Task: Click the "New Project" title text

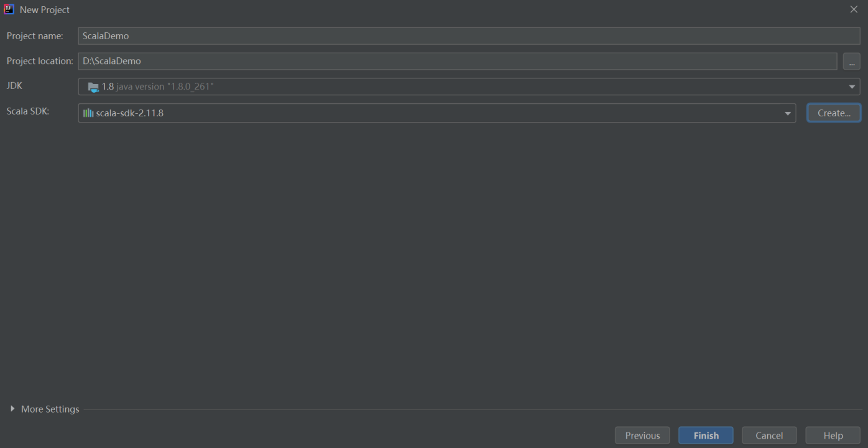Action: pyautogui.click(x=45, y=10)
